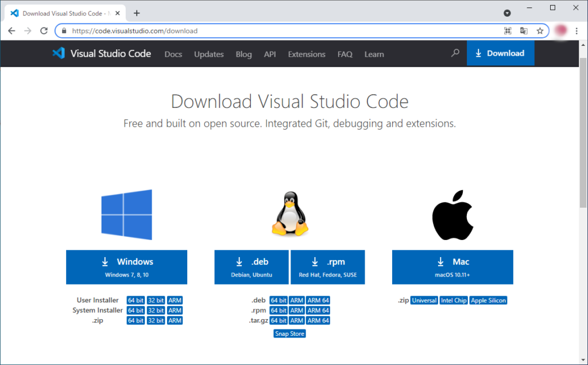588x365 pixels.
Task: Choose Apple Silicon .zip for Mac
Action: [488, 300]
